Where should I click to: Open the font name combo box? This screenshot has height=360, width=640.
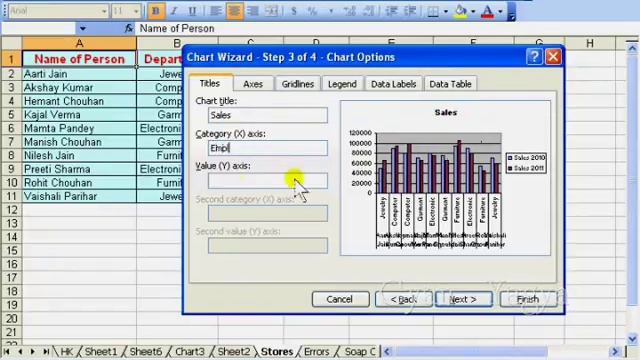point(58,11)
